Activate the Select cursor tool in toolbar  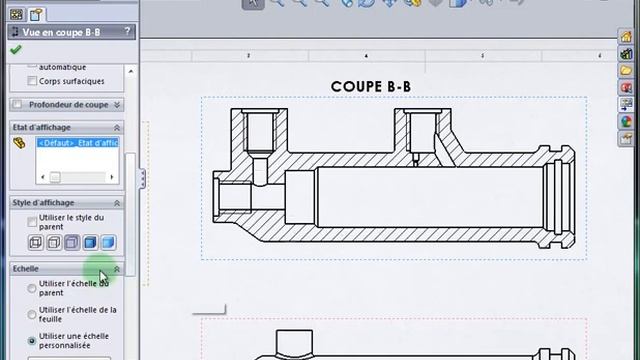[253, 3]
